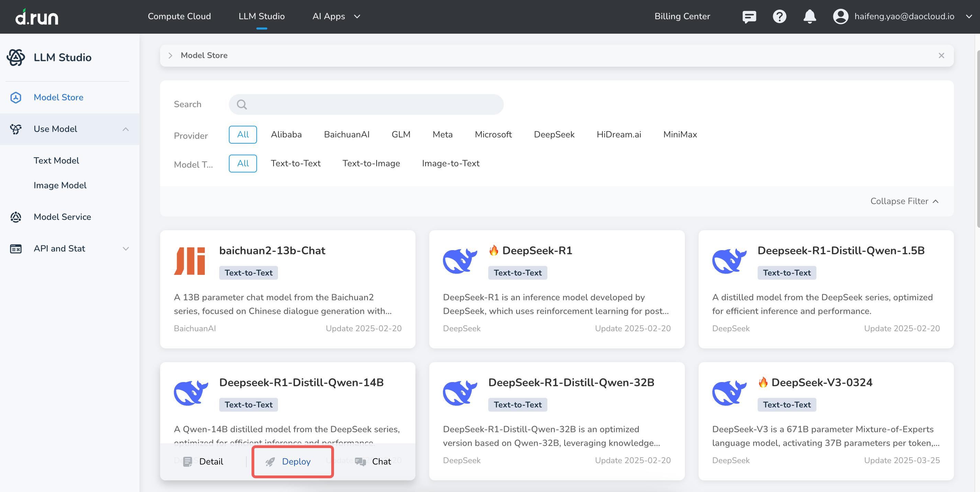Select the Alibaba provider filter
Screen dimensions: 980x492
pyautogui.click(x=286, y=134)
